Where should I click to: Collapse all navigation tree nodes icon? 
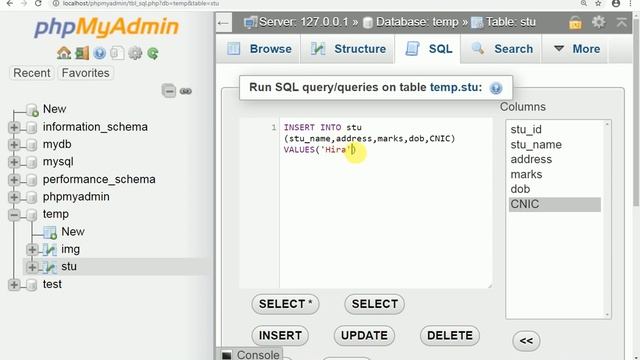pyautogui.click(x=169, y=91)
